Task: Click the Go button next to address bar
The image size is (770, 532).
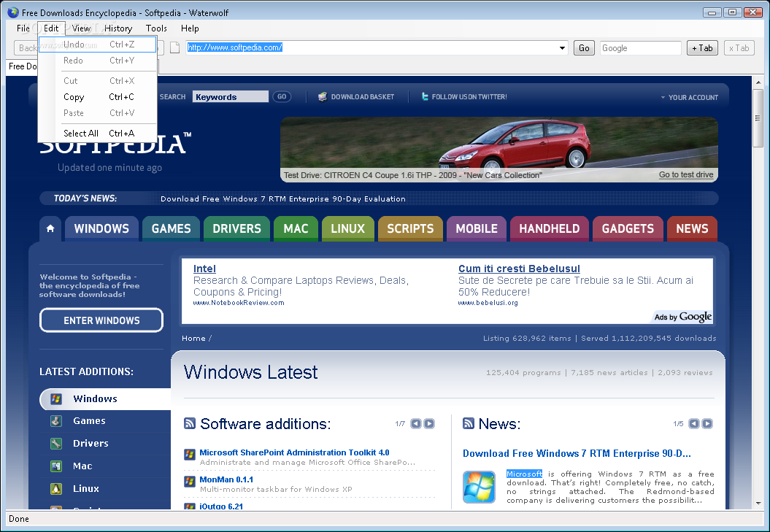Action: coord(584,48)
